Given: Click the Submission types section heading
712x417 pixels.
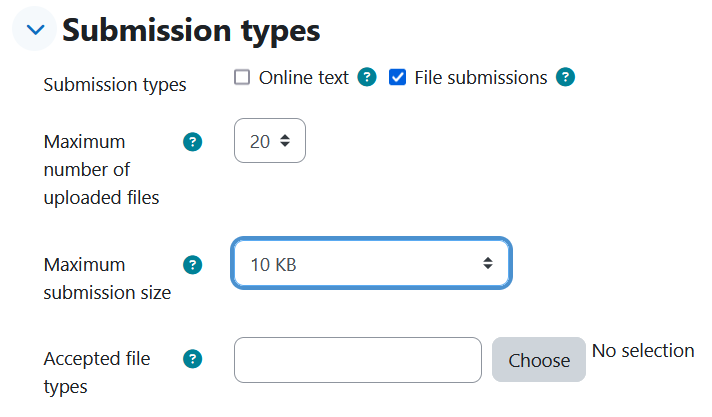Looking at the screenshot, I should pos(191,30).
